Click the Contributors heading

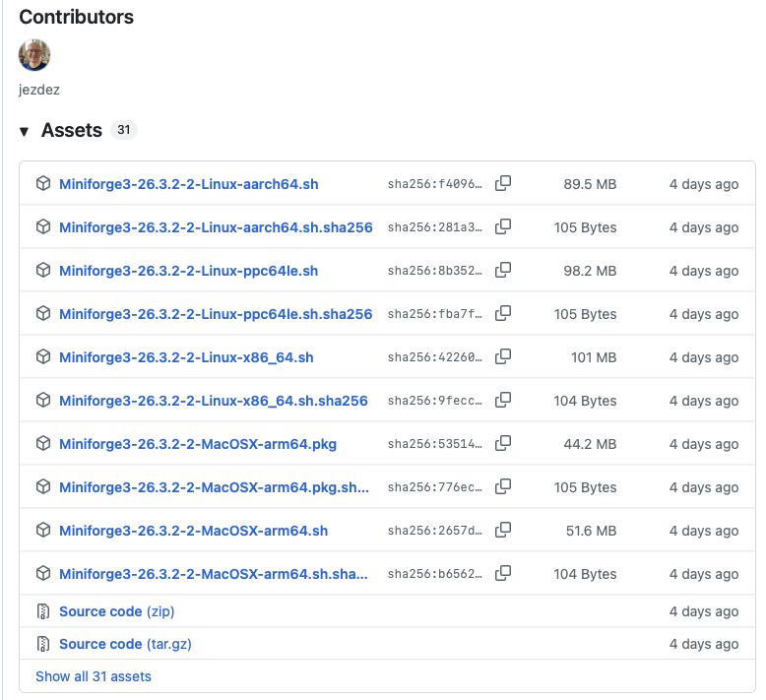click(x=76, y=17)
